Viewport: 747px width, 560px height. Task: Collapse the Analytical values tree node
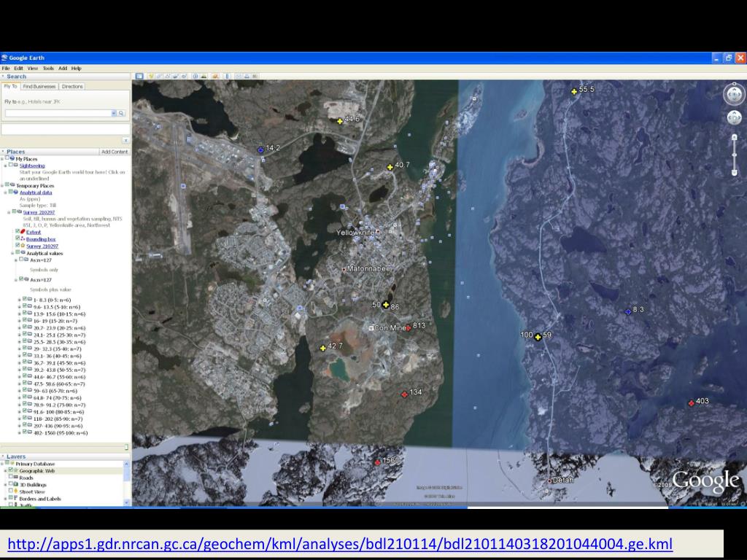[x=12, y=253]
